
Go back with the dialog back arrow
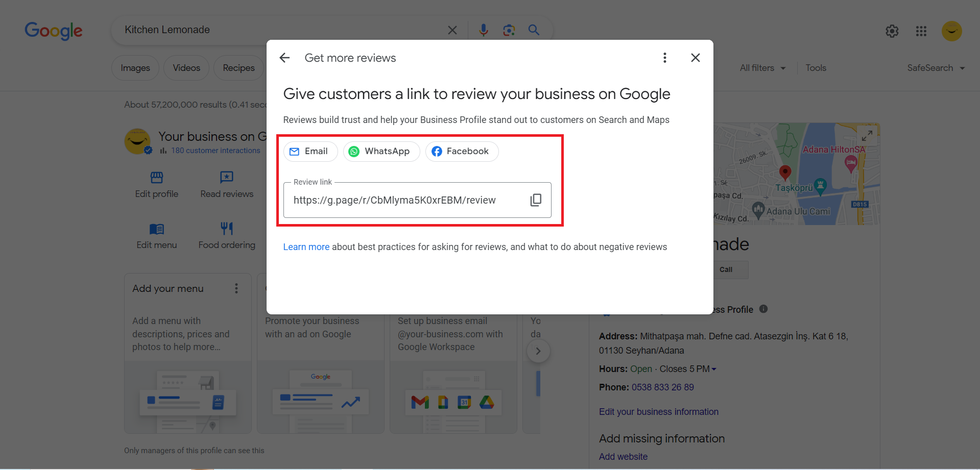284,58
